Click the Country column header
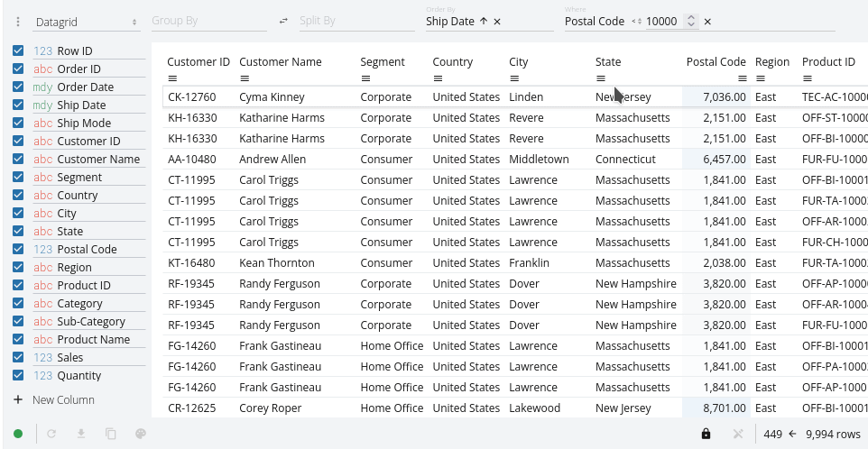Viewport: 868px width, 449px height. click(x=452, y=62)
